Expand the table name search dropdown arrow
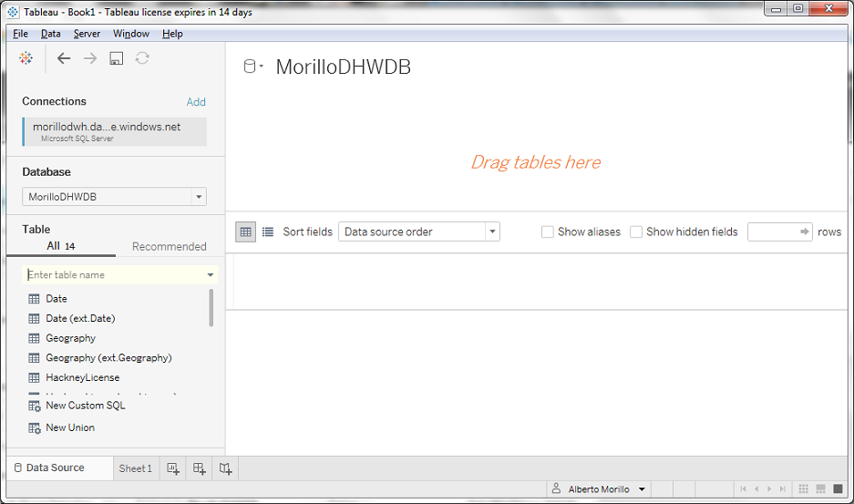Viewport: 854px width, 504px height. pos(211,275)
